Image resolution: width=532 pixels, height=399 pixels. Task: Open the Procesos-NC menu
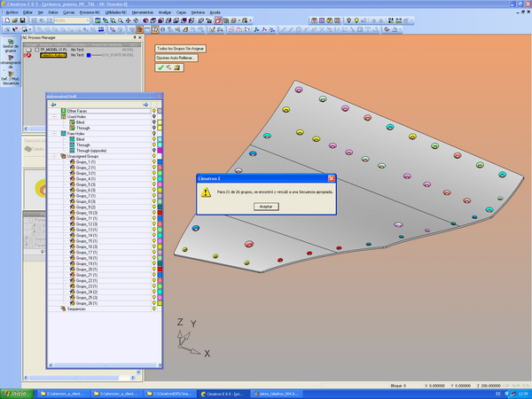click(x=91, y=12)
